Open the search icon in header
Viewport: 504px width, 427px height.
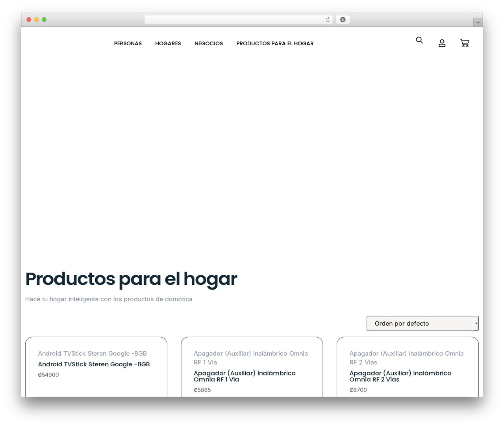point(419,40)
